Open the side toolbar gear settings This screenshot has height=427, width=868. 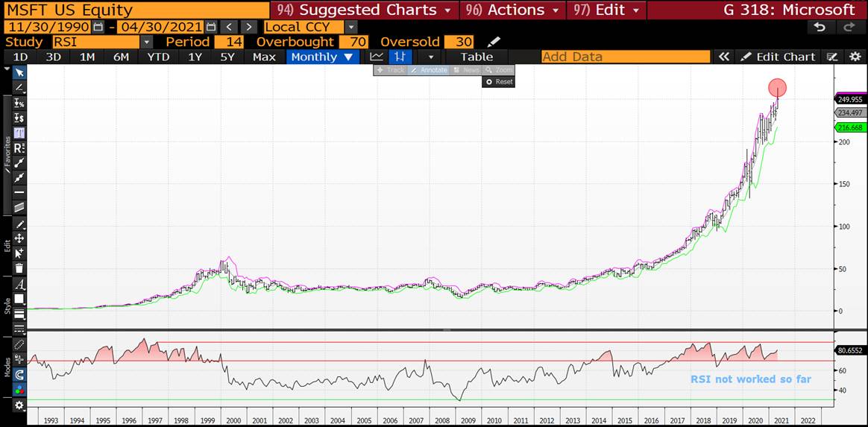point(19,405)
